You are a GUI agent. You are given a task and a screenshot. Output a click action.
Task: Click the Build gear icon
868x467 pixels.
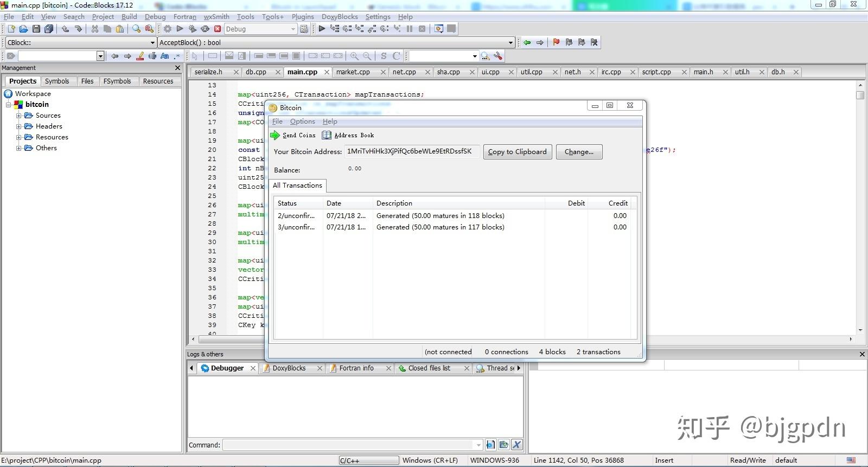pyautogui.click(x=168, y=29)
